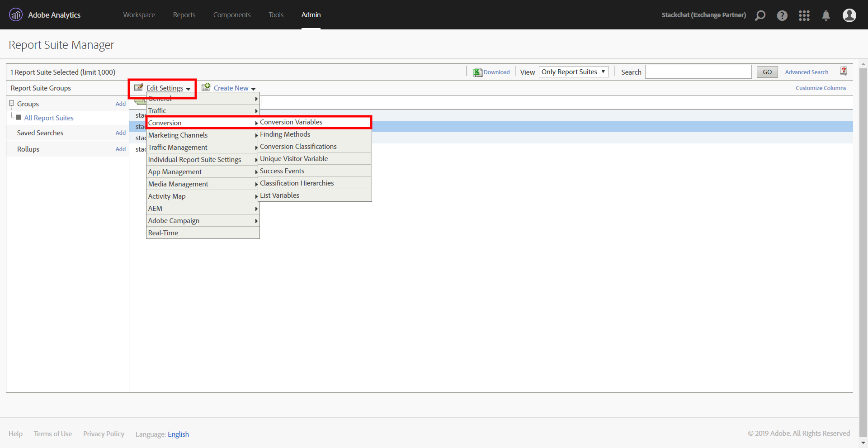The height and width of the screenshot is (448, 868).
Task: Open the Edit Settings dropdown
Action: [x=168, y=88]
